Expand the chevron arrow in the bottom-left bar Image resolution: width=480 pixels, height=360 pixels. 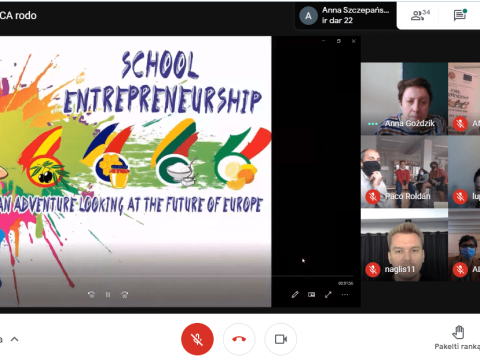coord(14,339)
